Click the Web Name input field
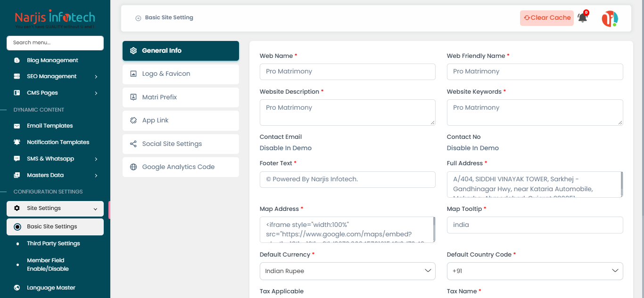The width and height of the screenshot is (644, 298). click(x=347, y=72)
